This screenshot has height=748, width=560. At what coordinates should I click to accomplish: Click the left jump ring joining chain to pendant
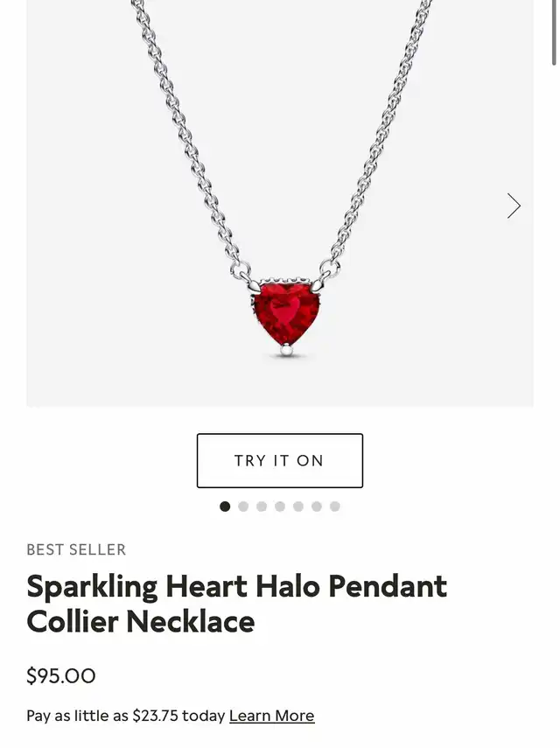[241, 270]
